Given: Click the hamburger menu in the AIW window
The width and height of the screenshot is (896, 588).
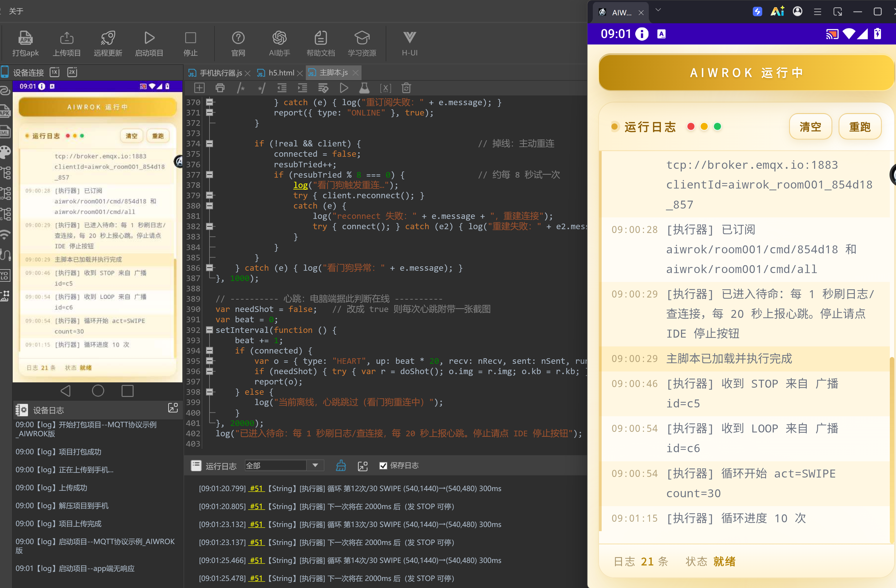Looking at the screenshot, I should click(817, 12).
